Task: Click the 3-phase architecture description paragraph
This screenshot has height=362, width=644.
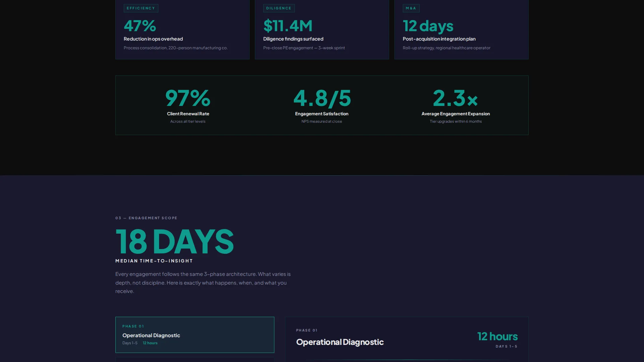Action: 203,283
